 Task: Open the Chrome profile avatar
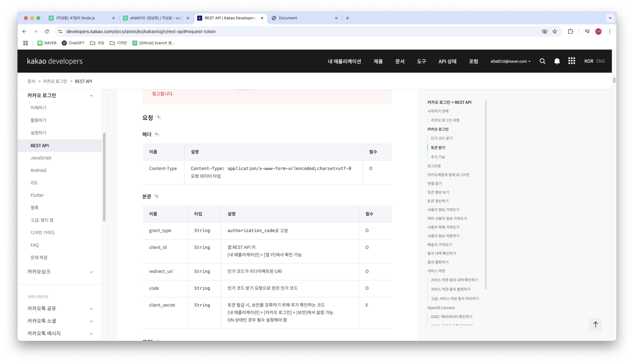(x=598, y=32)
